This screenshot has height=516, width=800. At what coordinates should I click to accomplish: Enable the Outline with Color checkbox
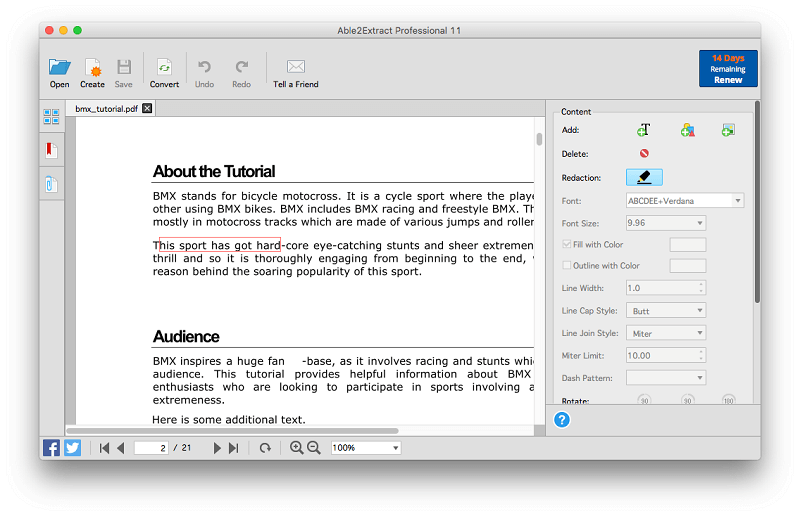566,265
